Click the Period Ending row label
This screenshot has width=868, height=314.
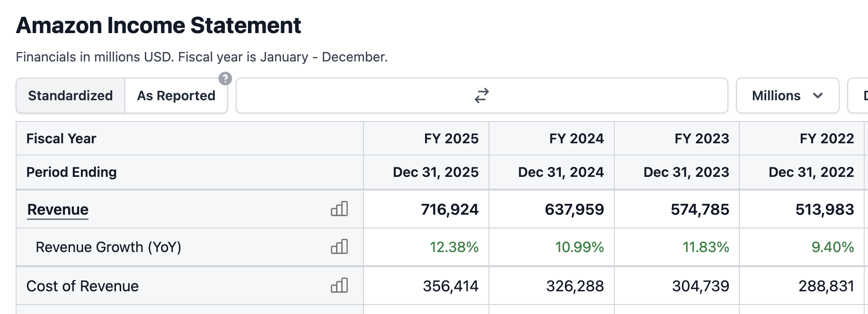pyautogui.click(x=71, y=172)
